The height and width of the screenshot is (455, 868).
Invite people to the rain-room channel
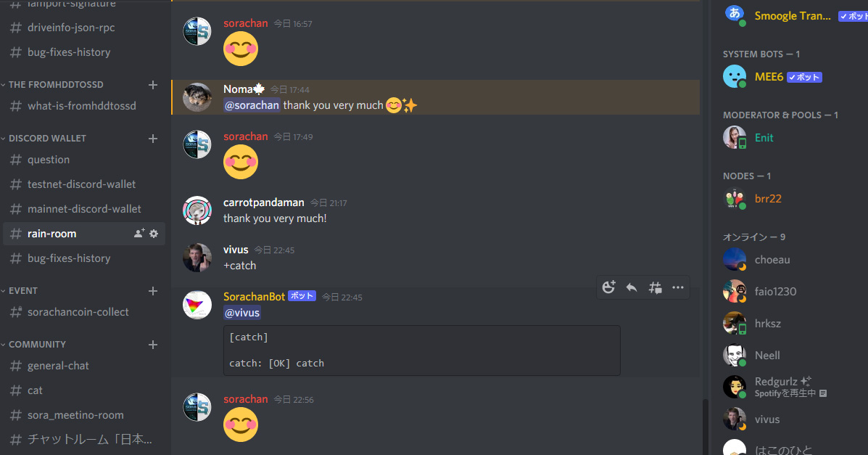[x=139, y=234]
